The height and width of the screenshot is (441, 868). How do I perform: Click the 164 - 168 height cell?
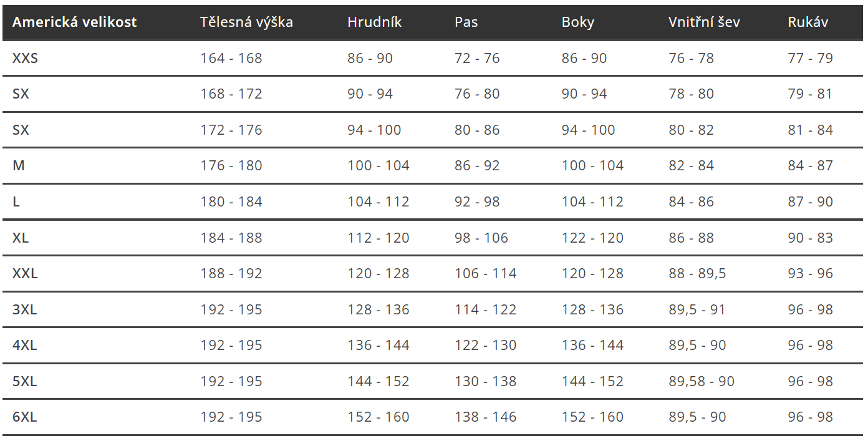(231, 59)
